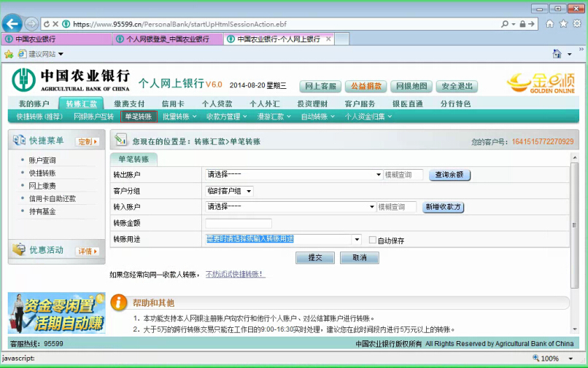Image resolution: width=588 pixels, height=368 pixels.
Task: Open browser tools gear icon
Action: pyautogui.click(x=577, y=24)
